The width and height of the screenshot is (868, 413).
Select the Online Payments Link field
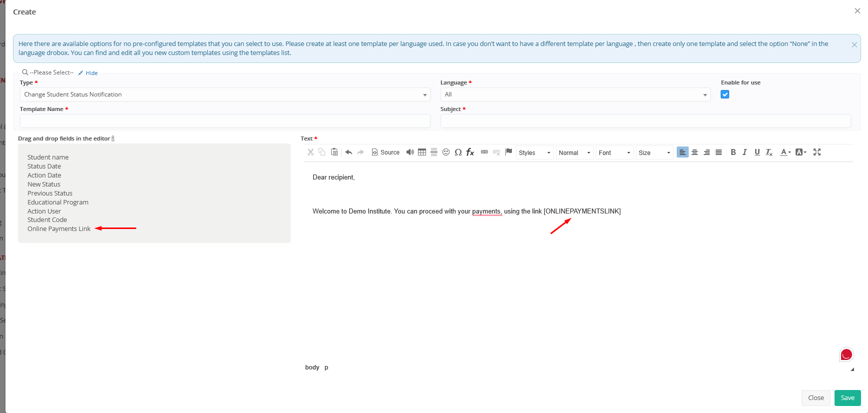coord(59,229)
